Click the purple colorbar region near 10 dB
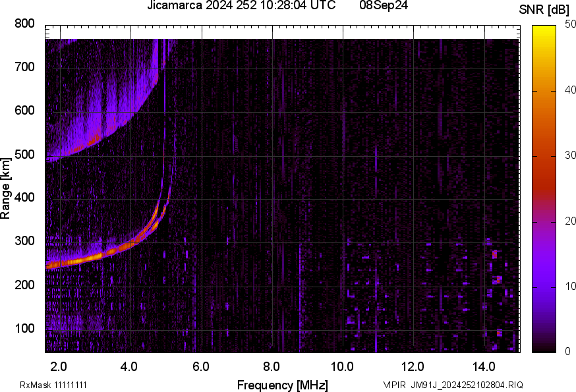Image resolution: width=576 pixels, height=392 pixels. pyautogui.click(x=544, y=286)
